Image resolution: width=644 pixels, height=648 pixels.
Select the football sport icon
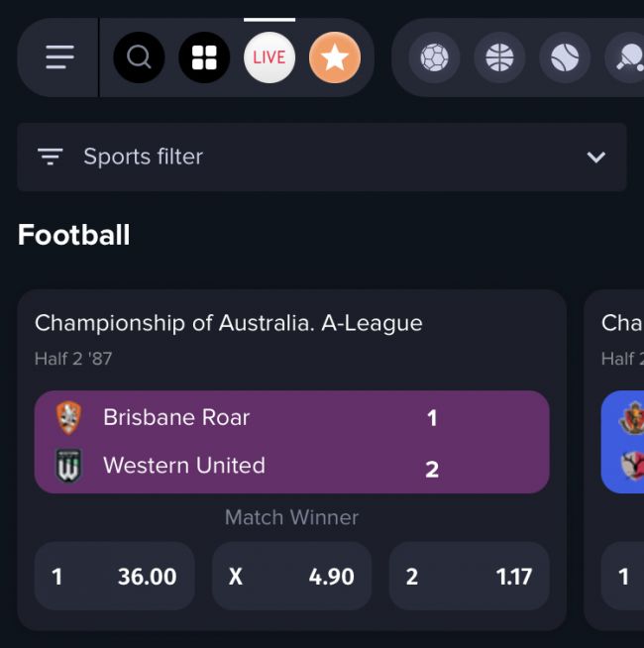click(x=434, y=57)
